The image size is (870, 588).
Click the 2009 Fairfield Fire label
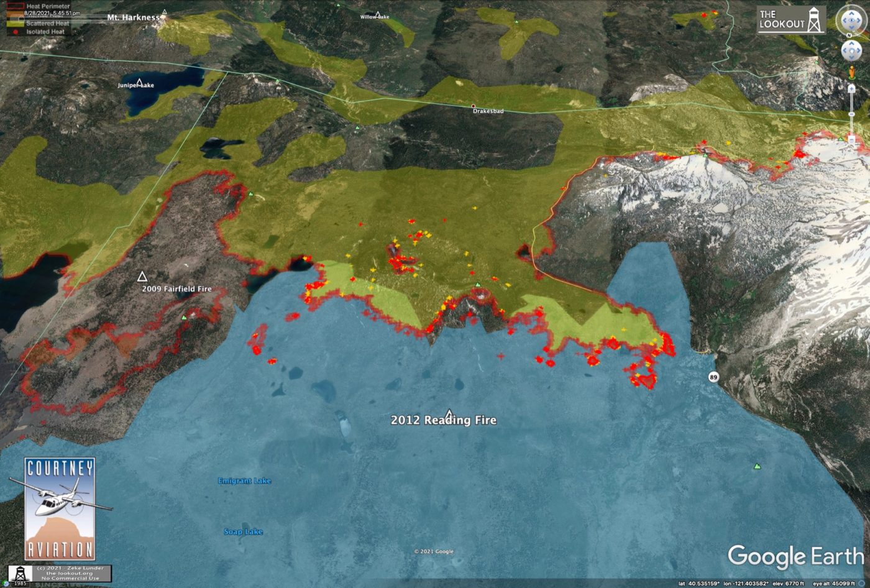177,289
